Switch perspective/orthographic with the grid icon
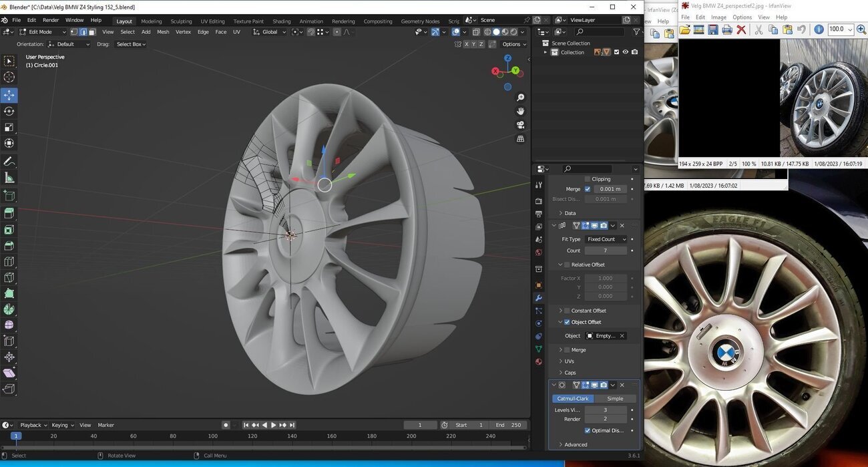868x467 pixels. [x=521, y=139]
